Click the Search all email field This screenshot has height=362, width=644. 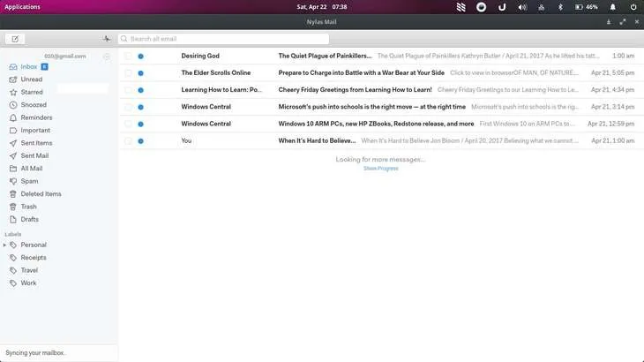point(223,39)
